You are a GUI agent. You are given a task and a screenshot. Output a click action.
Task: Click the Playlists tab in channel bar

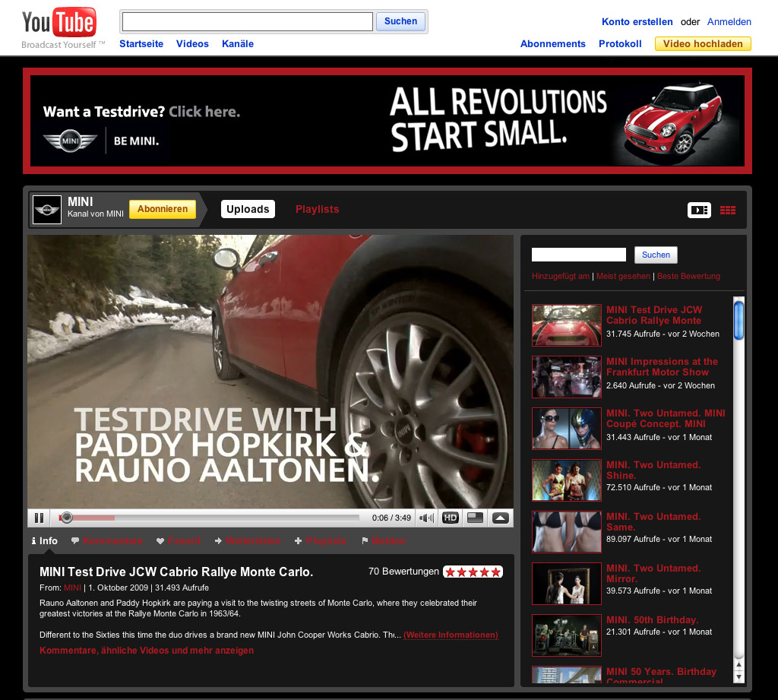[x=317, y=209]
